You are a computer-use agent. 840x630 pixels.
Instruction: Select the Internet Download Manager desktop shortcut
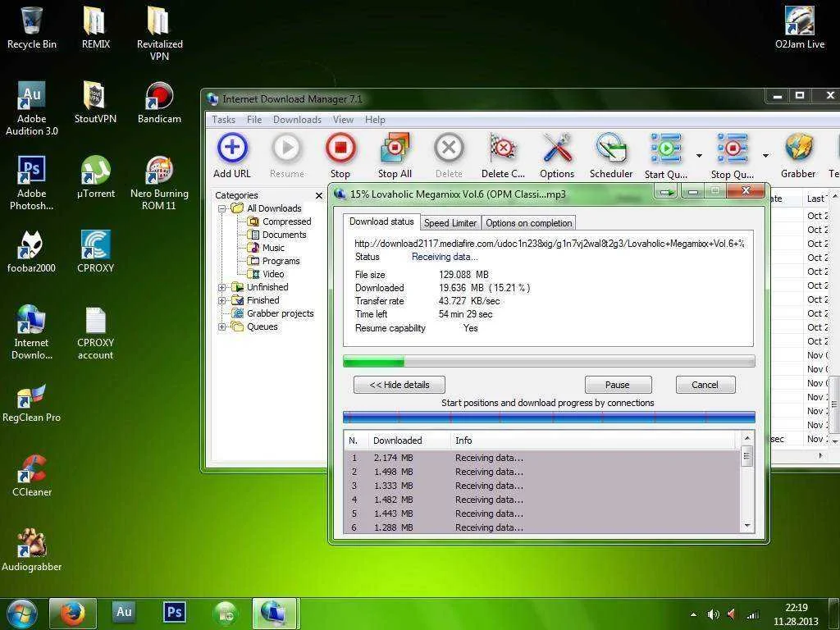(x=32, y=332)
